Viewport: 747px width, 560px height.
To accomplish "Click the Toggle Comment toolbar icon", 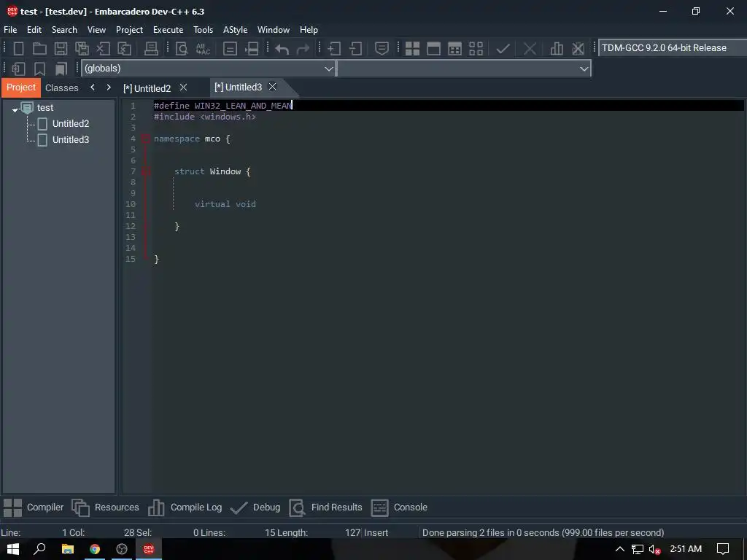I will pos(382,49).
